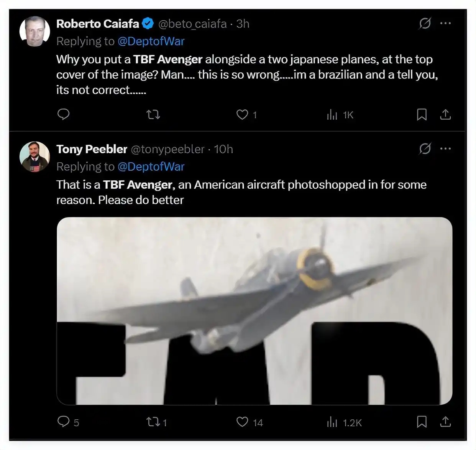Image resolution: width=476 pixels, height=450 pixels.
Task: Open the 3h timestamp on Roberto's tweet
Action: (242, 23)
